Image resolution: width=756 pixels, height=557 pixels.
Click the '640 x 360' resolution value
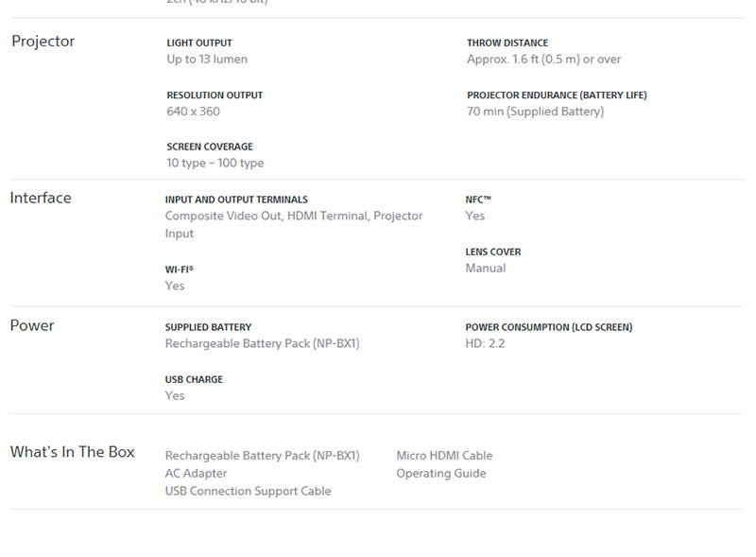[x=193, y=112]
